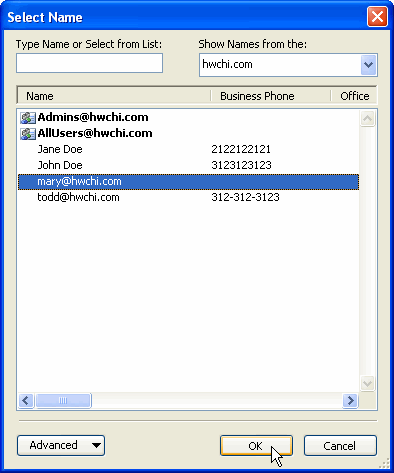The image size is (394, 473).
Task: Select the Admins@hwchi.com group icon
Action: (28, 118)
